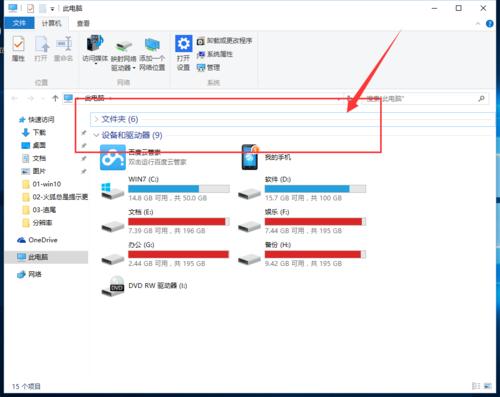Select the WIN7 (C:) drive

pyautogui.click(x=166, y=189)
